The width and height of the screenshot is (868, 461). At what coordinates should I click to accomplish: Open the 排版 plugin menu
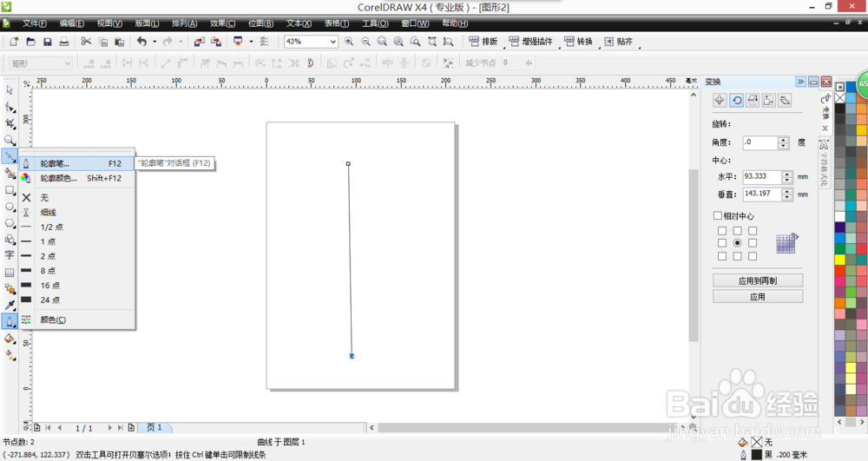pos(483,42)
